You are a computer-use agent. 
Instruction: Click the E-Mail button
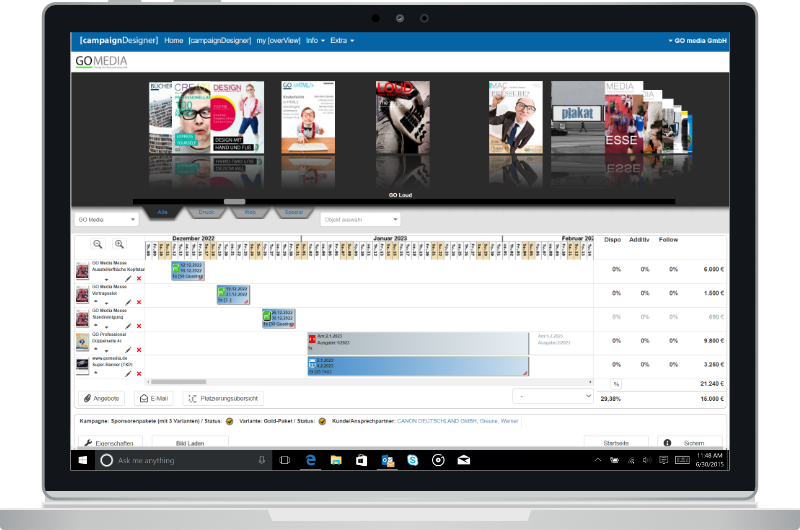[155, 398]
